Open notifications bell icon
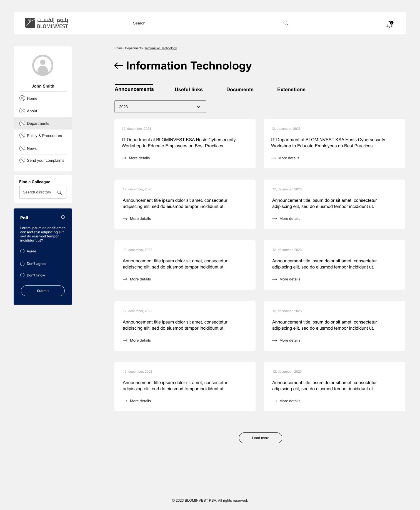420x510 pixels. pyautogui.click(x=390, y=24)
